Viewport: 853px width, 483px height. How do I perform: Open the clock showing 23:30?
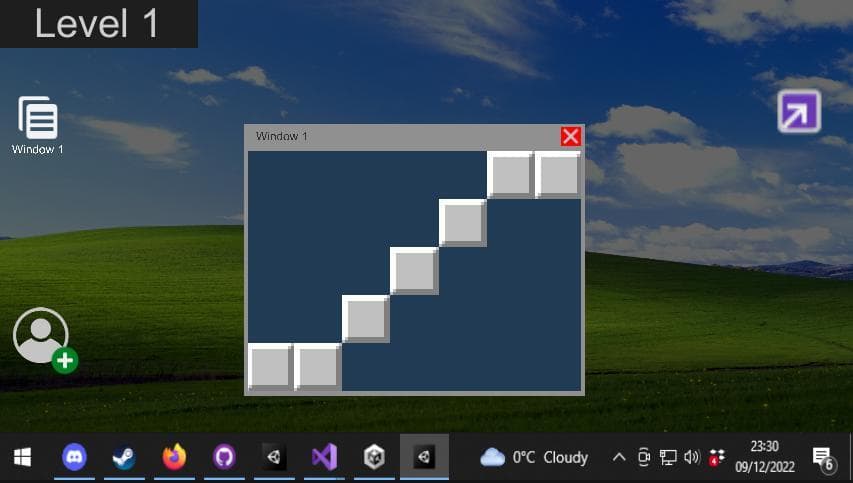[x=765, y=456]
